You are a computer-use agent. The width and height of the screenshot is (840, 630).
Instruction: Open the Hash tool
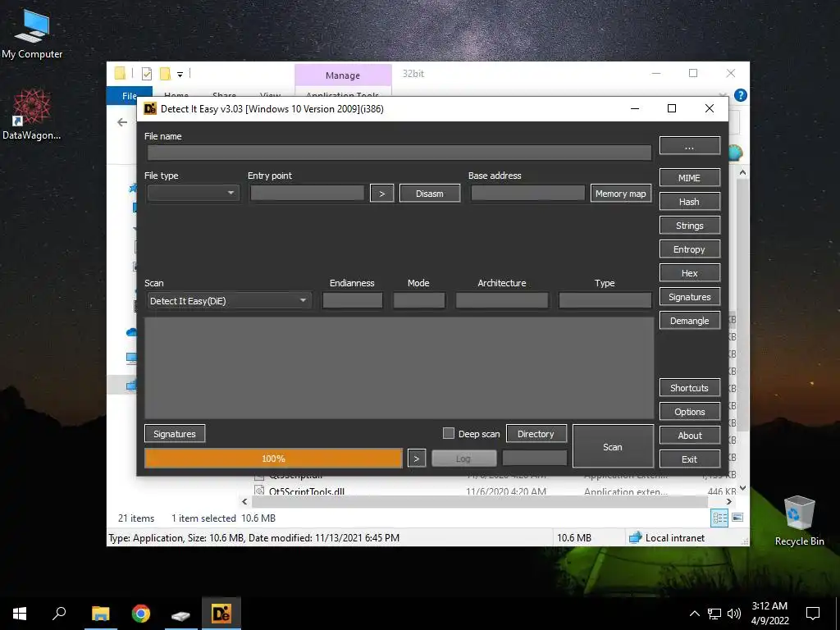(x=689, y=202)
